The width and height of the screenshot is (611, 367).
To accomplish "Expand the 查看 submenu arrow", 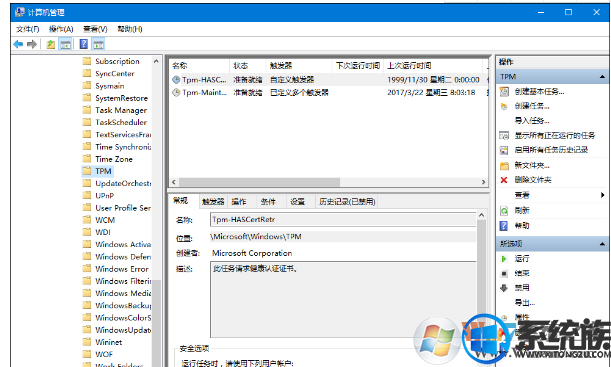I will click(602, 195).
